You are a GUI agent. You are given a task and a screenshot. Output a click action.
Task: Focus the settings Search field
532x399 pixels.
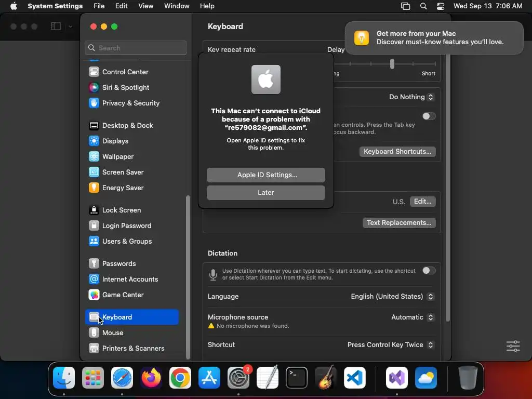(136, 48)
